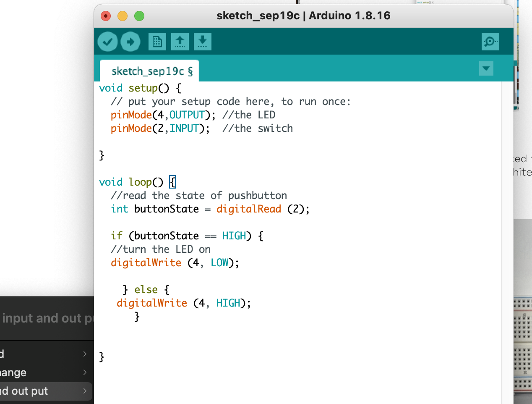Image resolution: width=532 pixels, height=404 pixels.
Task: Upload the sketch with arrow button
Action: (x=130, y=42)
